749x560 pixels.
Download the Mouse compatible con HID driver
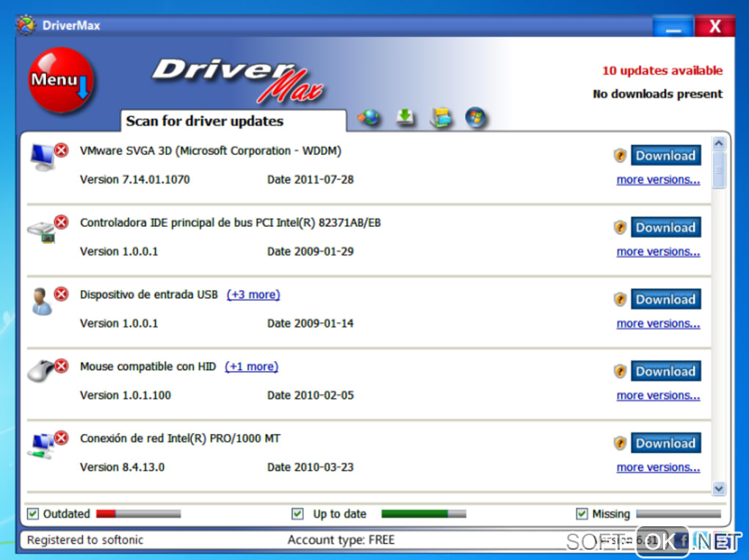(666, 371)
